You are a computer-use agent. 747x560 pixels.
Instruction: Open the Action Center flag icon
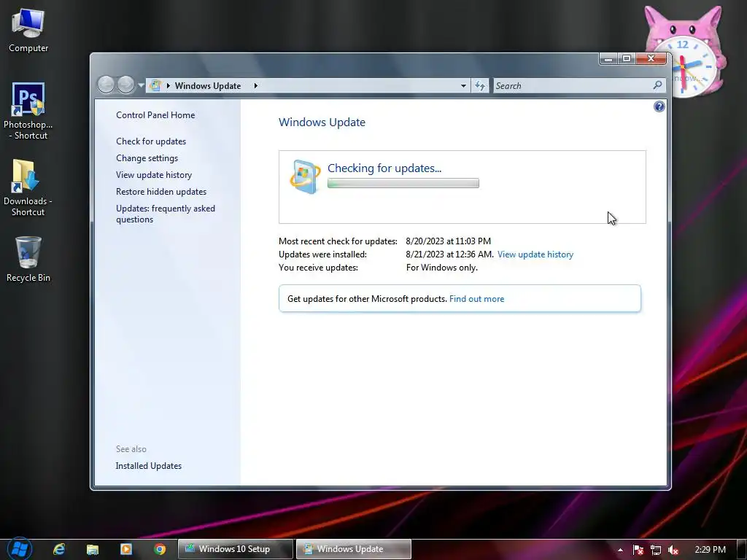pyautogui.click(x=638, y=550)
